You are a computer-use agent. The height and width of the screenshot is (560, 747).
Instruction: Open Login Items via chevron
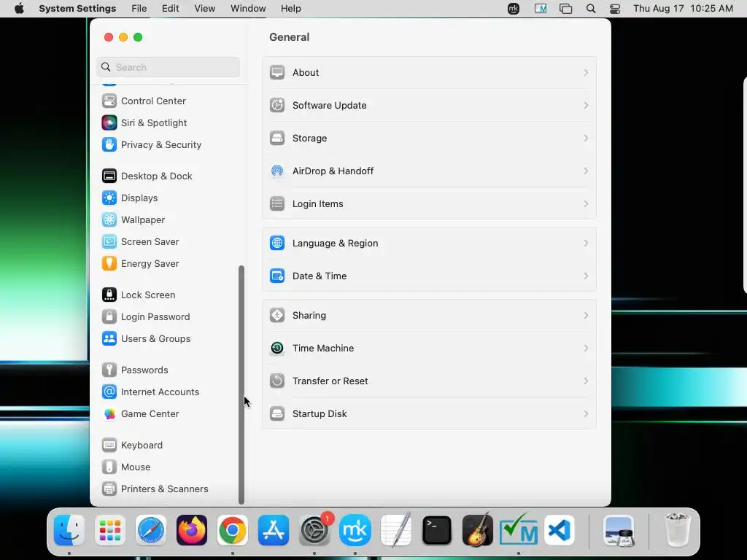coord(586,204)
